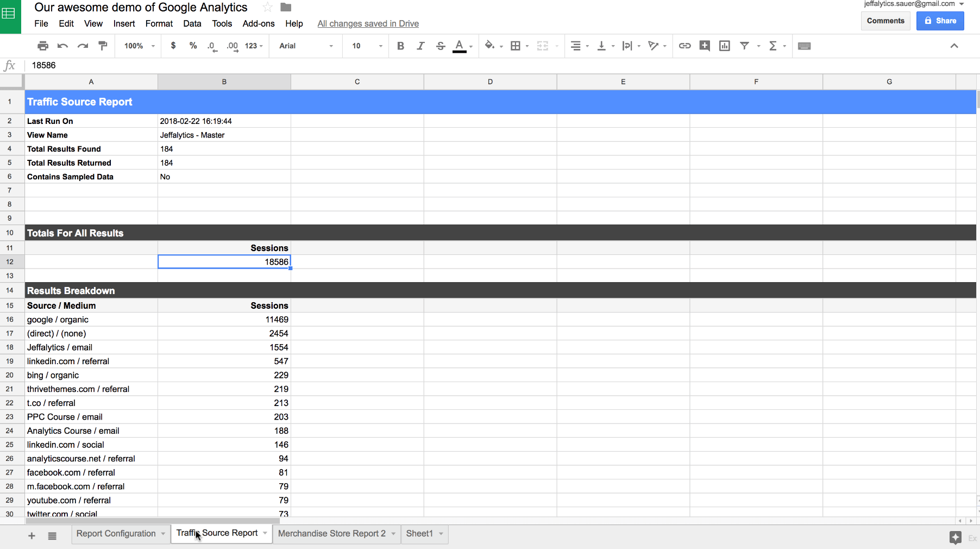Toggle italic formatting
Viewport: 980px width, 549px height.
pos(420,46)
